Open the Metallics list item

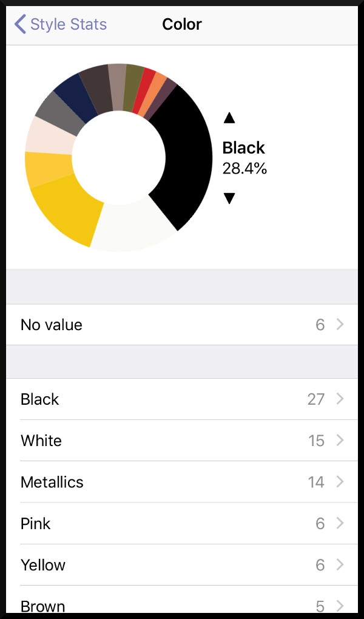click(182, 482)
